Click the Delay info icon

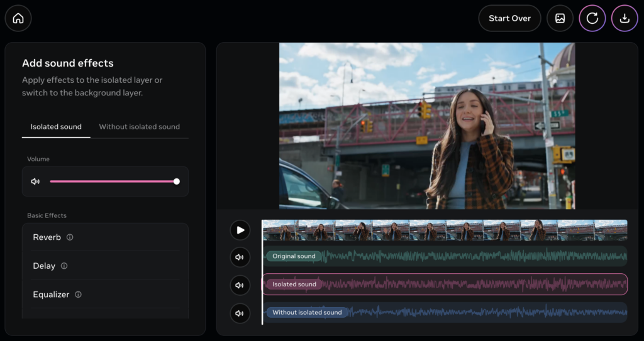(64, 266)
